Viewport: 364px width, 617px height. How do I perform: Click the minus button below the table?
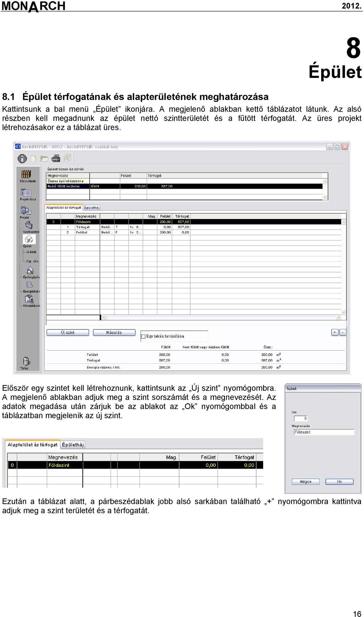pos(343,332)
